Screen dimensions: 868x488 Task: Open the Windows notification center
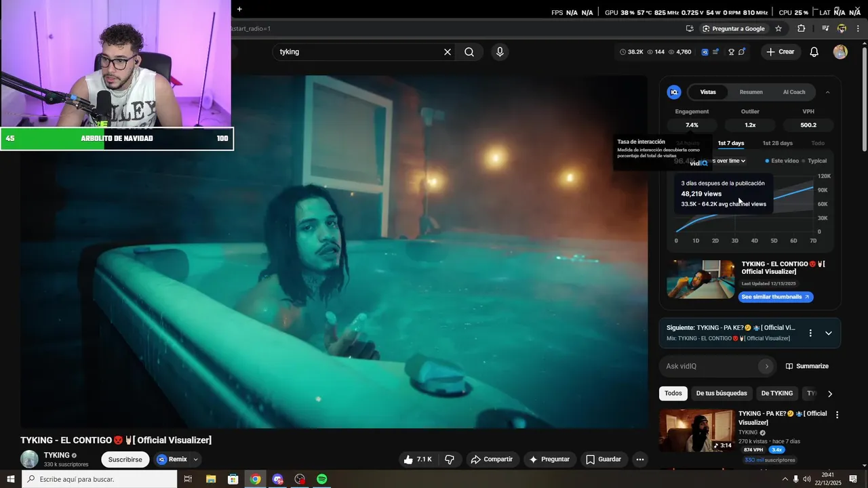pyautogui.click(x=853, y=479)
